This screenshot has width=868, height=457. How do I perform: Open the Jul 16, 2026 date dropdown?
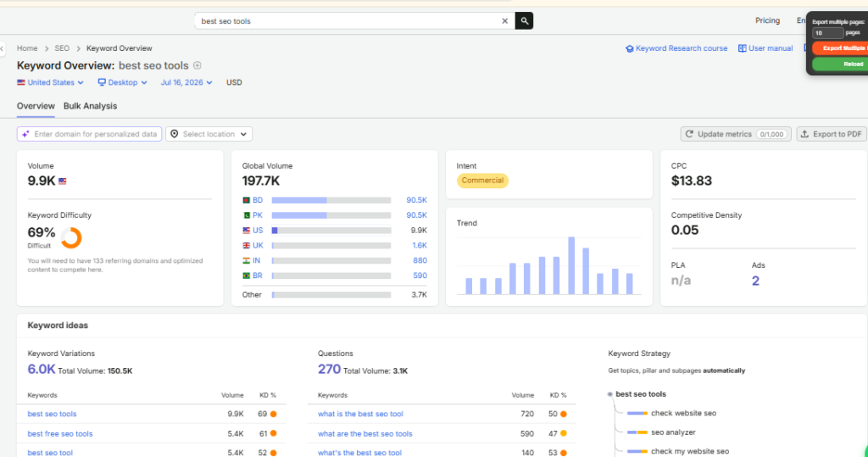pyautogui.click(x=186, y=82)
